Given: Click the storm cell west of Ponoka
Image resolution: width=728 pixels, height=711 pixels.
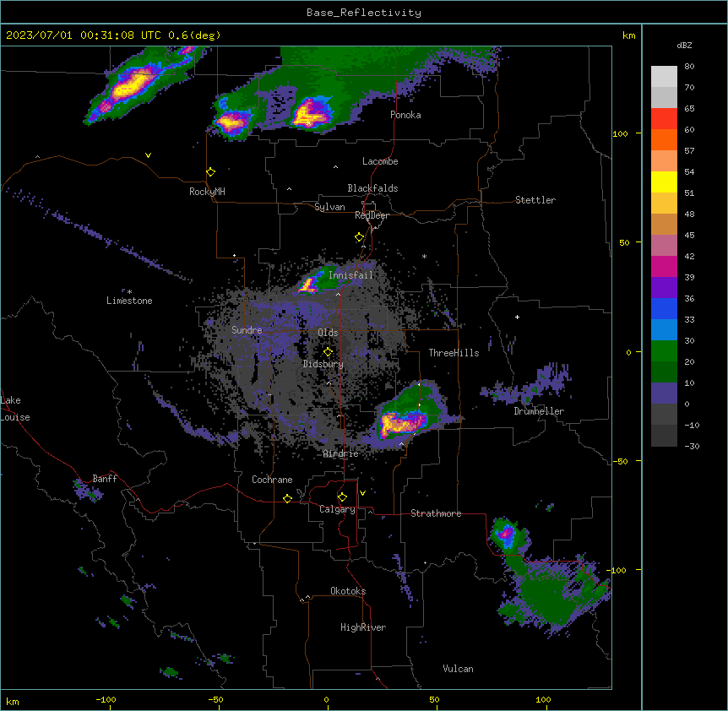Looking at the screenshot, I should click(x=310, y=113).
